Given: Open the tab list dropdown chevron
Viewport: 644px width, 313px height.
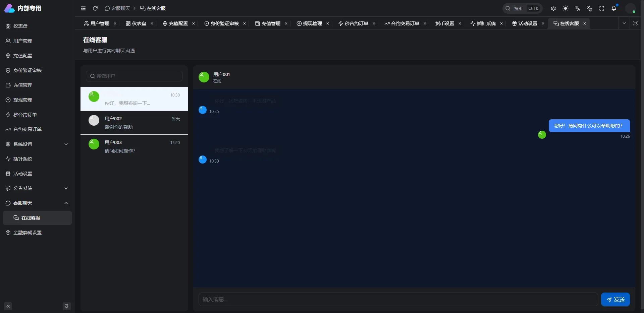Looking at the screenshot, I should coord(624,23).
